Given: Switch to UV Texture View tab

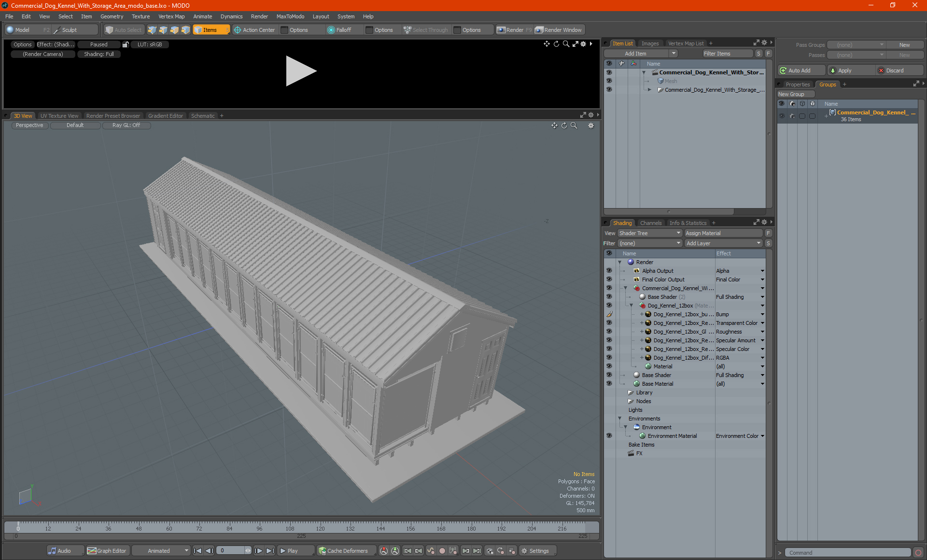Looking at the screenshot, I should 59,116.
